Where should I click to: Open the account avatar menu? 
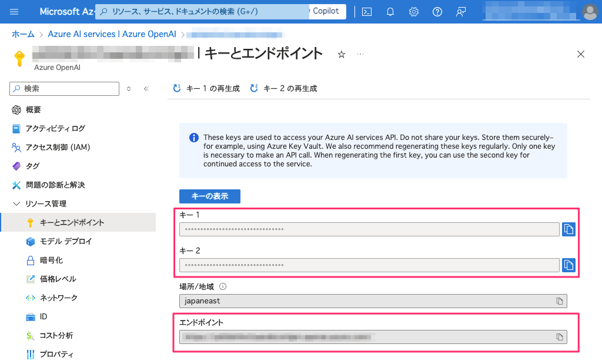[590, 12]
